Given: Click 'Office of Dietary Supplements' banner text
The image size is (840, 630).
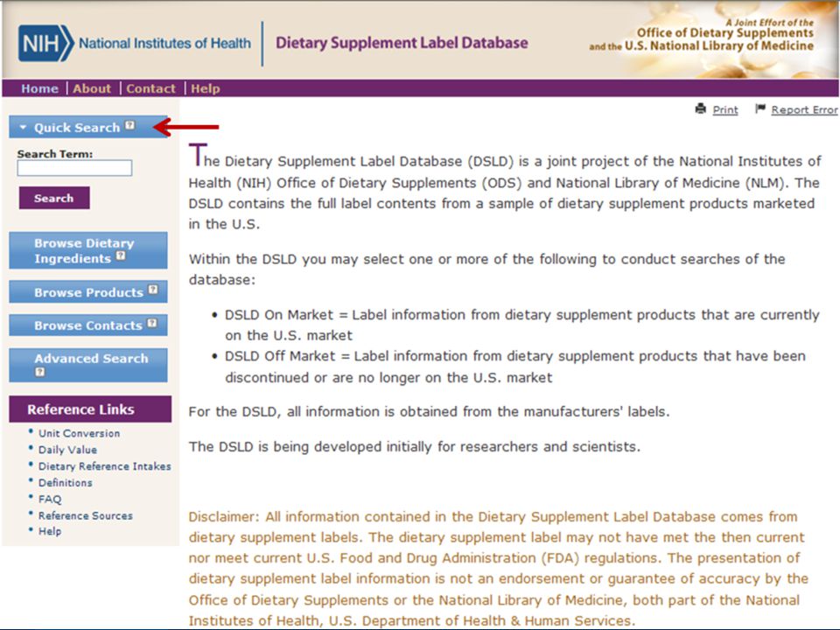Looking at the screenshot, I should [x=724, y=32].
